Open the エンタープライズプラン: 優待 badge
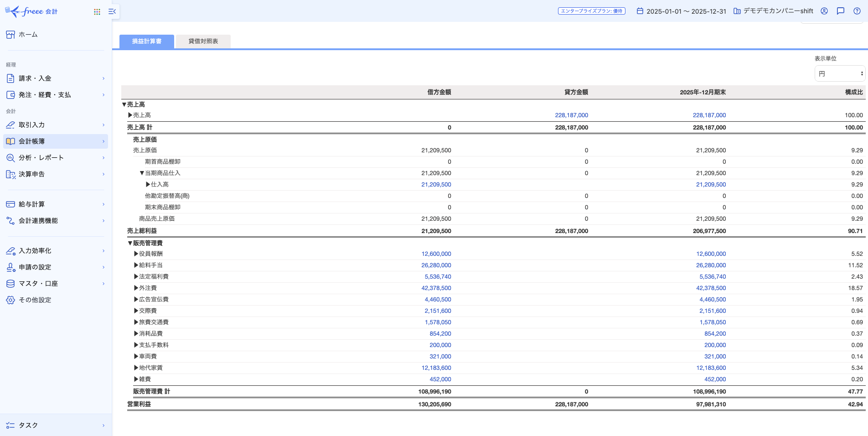The width and height of the screenshot is (868, 436). [x=591, y=10]
